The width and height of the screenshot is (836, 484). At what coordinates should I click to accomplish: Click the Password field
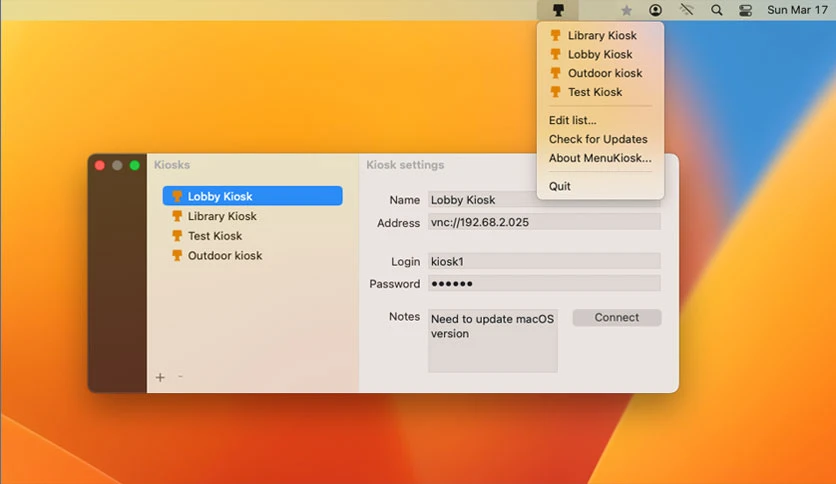tap(544, 284)
